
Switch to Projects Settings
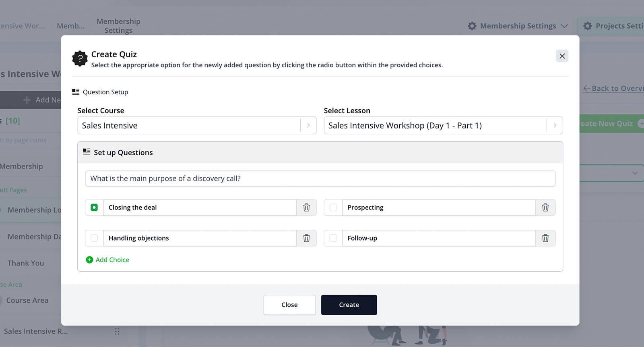(x=616, y=25)
